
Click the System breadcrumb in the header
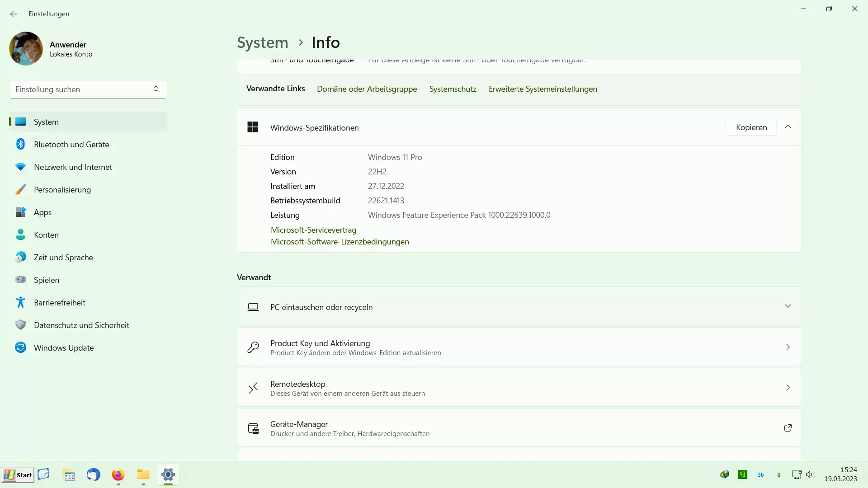[262, 42]
